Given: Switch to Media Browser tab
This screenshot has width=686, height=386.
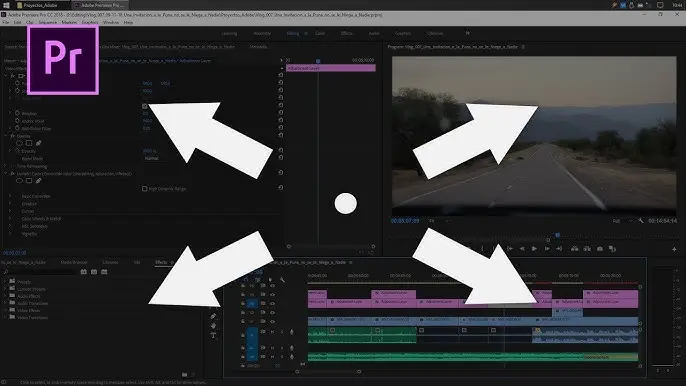Looking at the screenshot, I should pyautogui.click(x=74, y=262).
